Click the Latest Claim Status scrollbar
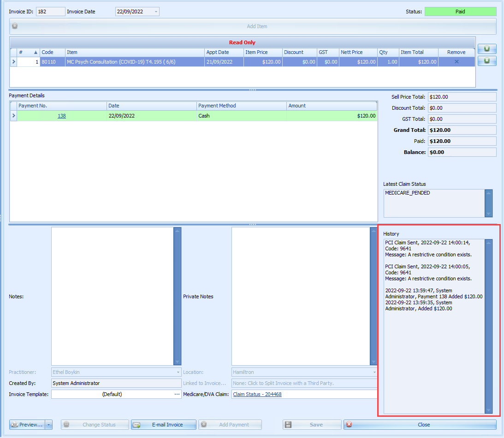 pos(488,203)
